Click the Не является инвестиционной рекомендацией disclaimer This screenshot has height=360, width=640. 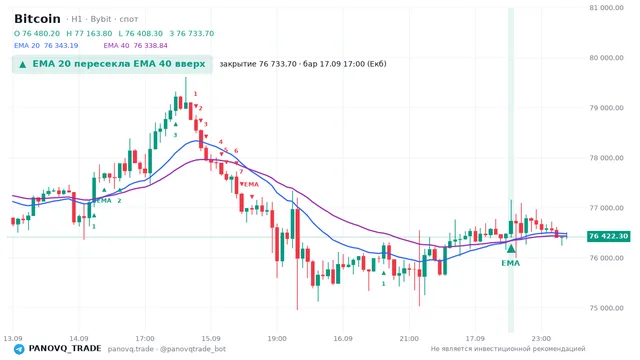click(508, 349)
